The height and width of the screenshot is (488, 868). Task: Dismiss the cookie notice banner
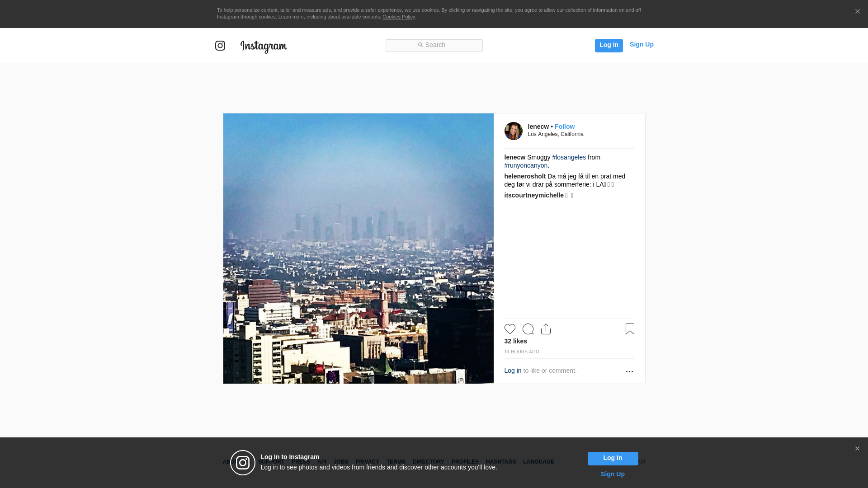[857, 12]
